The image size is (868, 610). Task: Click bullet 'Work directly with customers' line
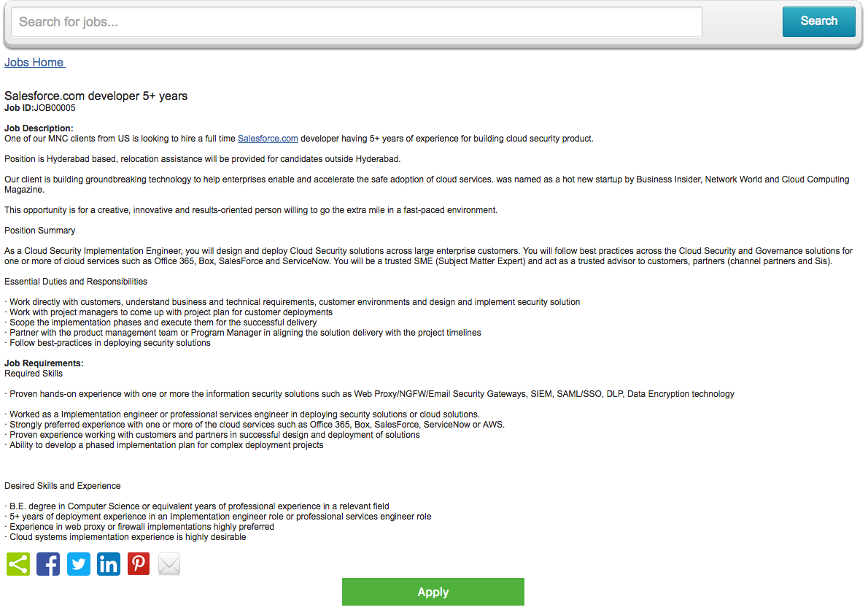click(x=292, y=301)
